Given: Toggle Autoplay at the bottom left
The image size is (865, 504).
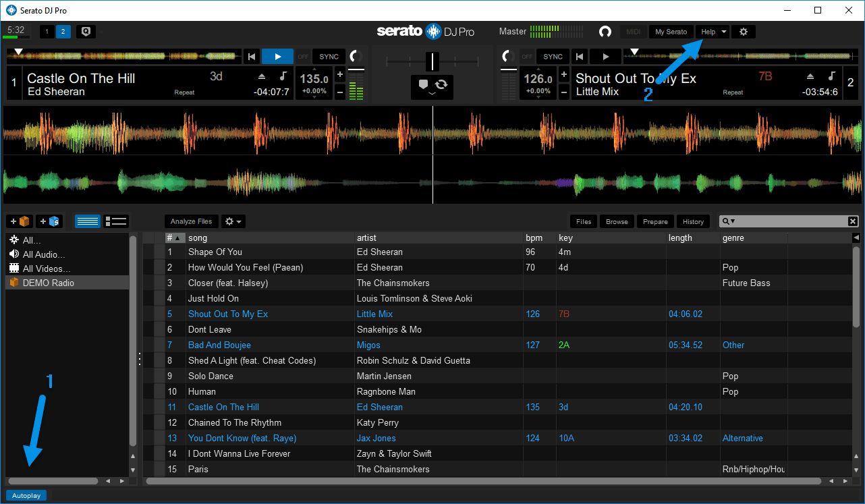Looking at the screenshot, I should 26,495.
